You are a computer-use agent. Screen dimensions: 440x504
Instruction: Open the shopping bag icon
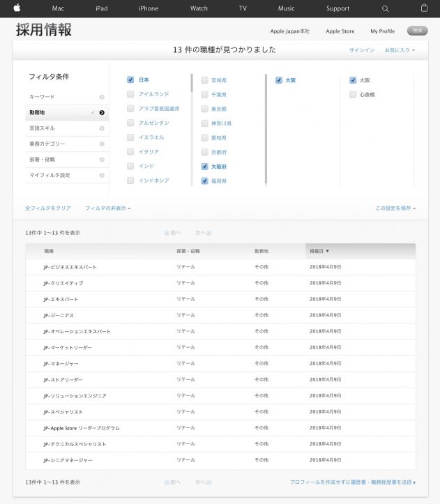pyautogui.click(x=424, y=8)
